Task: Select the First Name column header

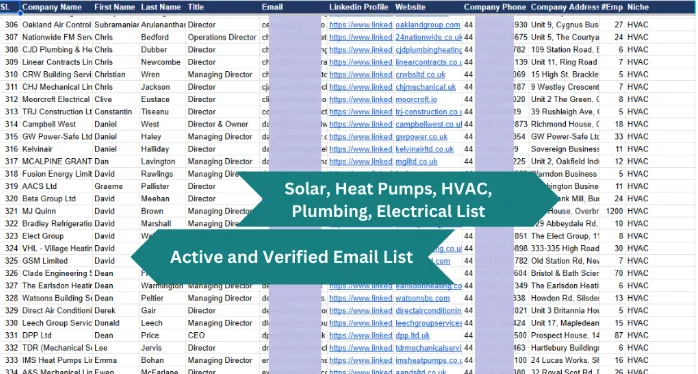Action: tap(114, 7)
